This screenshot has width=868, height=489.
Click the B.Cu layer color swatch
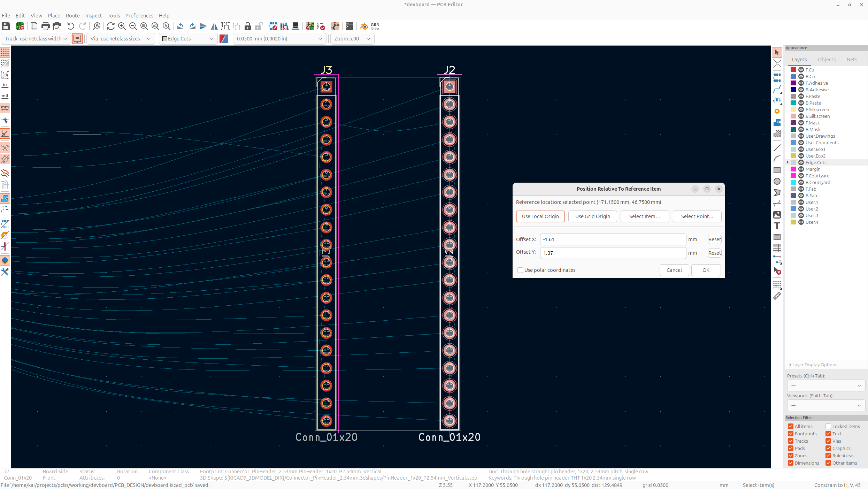click(793, 76)
